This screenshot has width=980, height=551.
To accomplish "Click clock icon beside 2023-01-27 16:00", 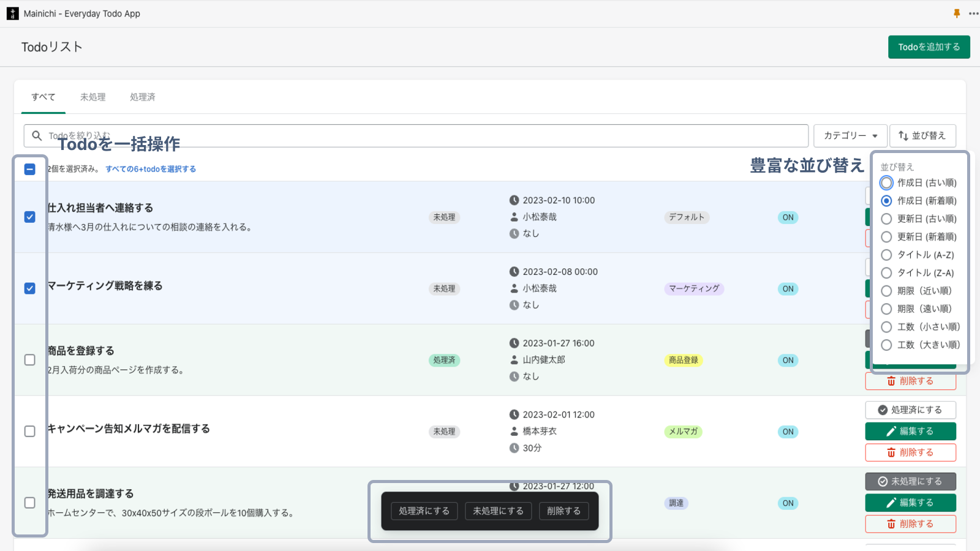I will [514, 343].
